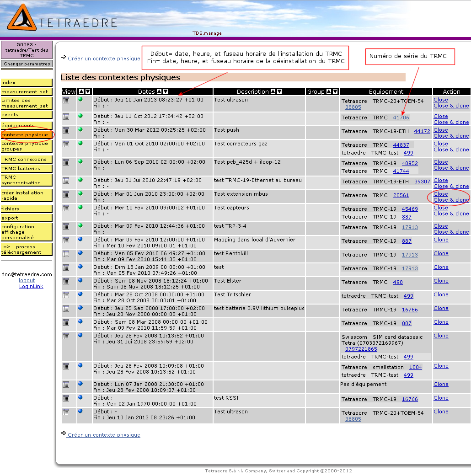This screenshot has width=471, height=476.
Task: Click the Tetraedre logo
Action: pos(22,18)
